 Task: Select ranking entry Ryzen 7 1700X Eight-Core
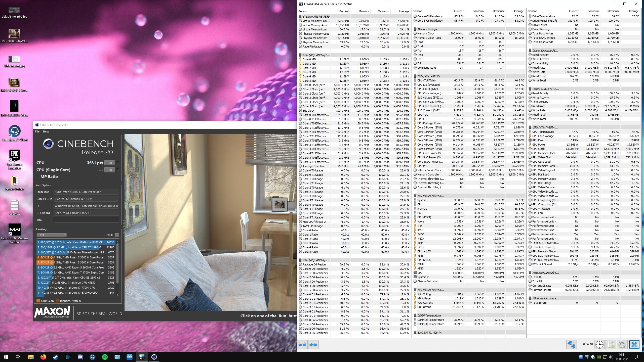pyautogui.click(x=76, y=273)
